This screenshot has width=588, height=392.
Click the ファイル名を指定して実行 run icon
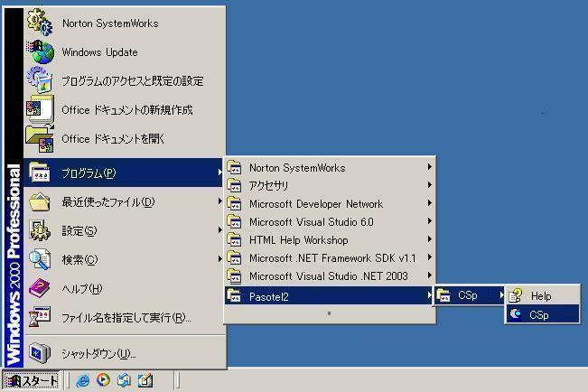[40, 317]
